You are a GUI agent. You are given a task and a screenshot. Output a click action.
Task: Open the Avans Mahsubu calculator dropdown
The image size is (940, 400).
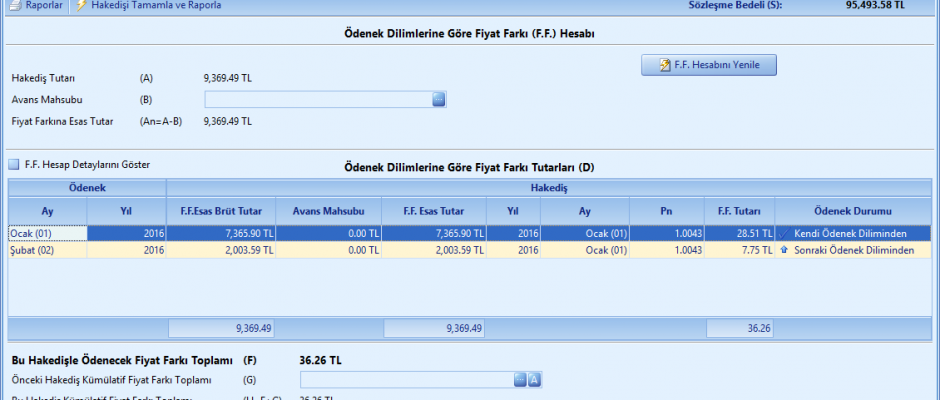click(x=438, y=99)
